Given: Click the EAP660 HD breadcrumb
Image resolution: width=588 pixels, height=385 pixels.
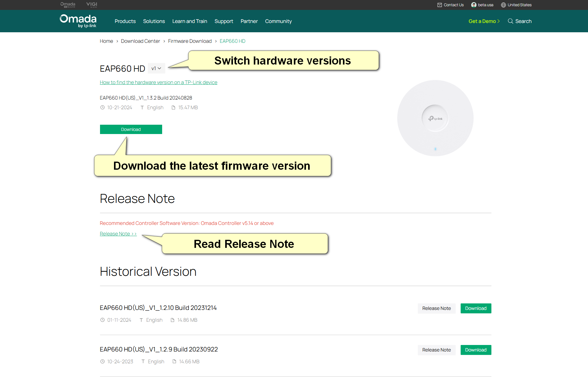Looking at the screenshot, I should coord(232,41).
